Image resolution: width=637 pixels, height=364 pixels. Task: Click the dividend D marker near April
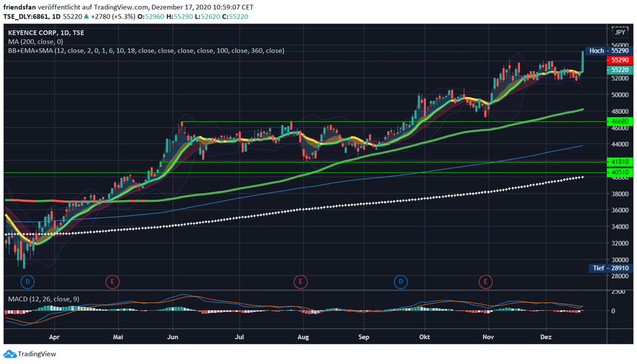[27, 280]
